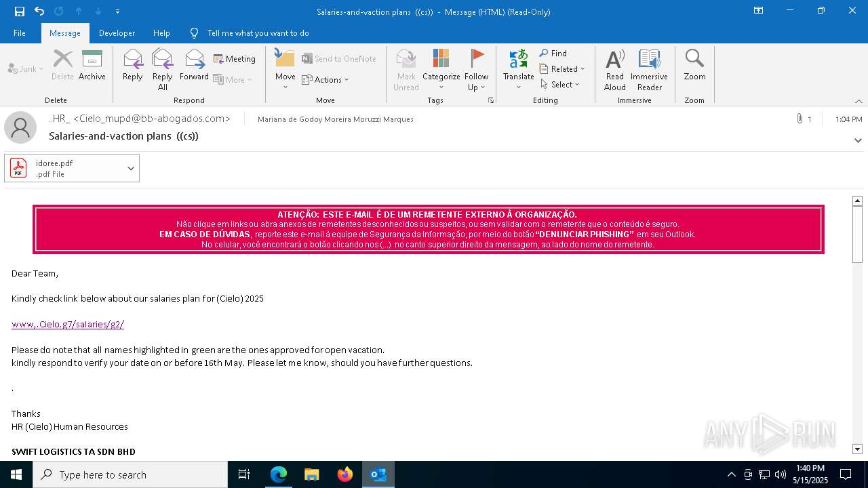Image resolution: width=868 pixels, height=488 pixels.
Task: Delete the message
Action: [x=62, y=65]
